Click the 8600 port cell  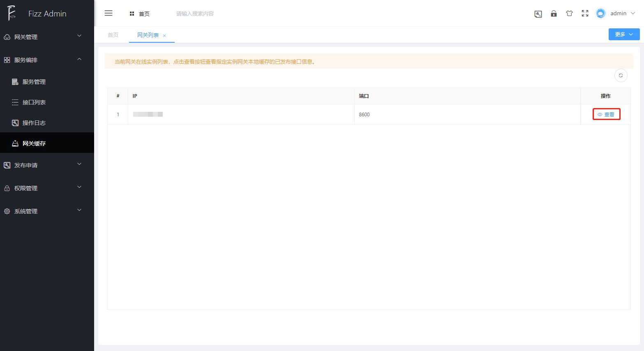click(x=467, y=115)
